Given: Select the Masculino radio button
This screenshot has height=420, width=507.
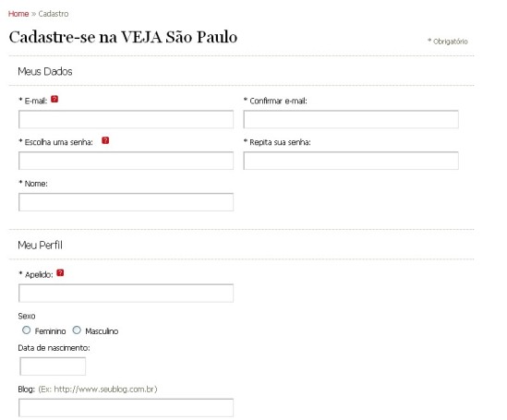Looking at the screenshot, I should [x=77, y=330].
